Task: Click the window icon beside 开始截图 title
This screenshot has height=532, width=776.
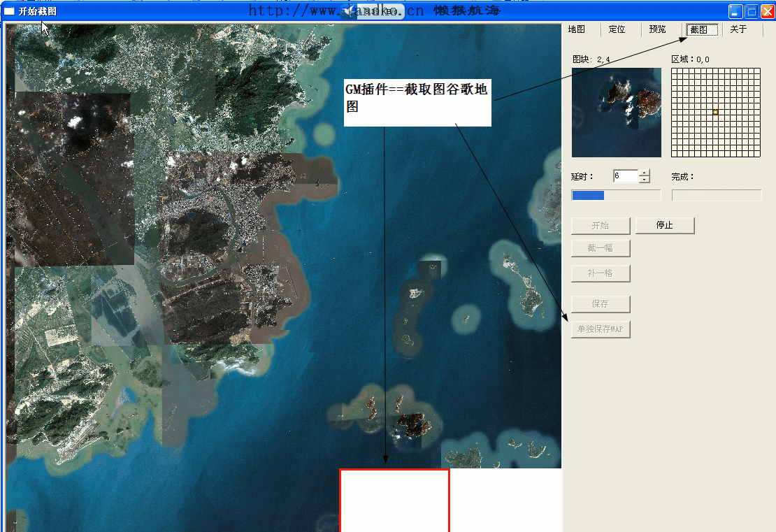Action: click(x=9, y=11)
